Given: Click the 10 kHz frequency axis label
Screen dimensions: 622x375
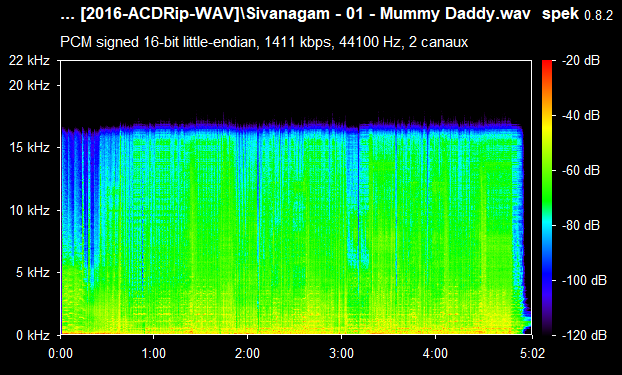Looking at the screenshot, I should 29,210.
